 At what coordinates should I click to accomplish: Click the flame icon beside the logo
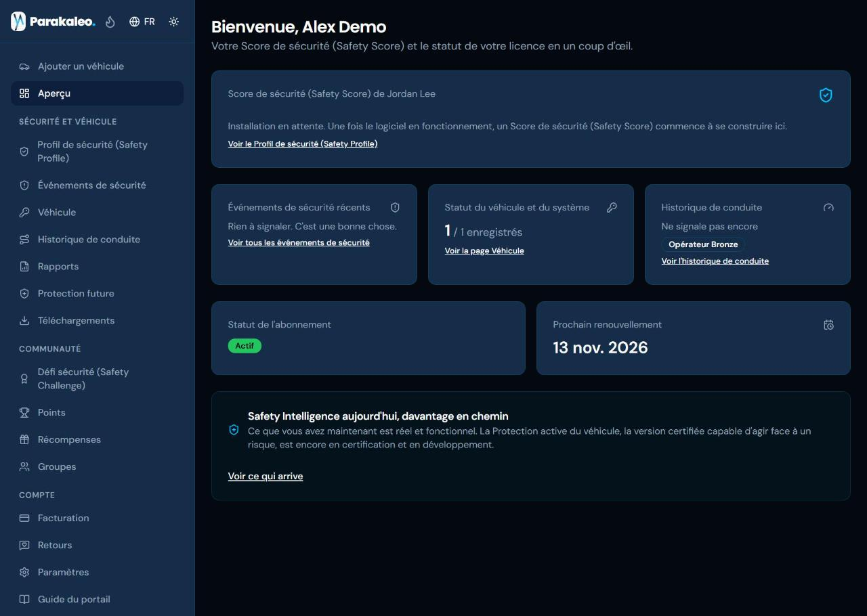coord(110,22)
